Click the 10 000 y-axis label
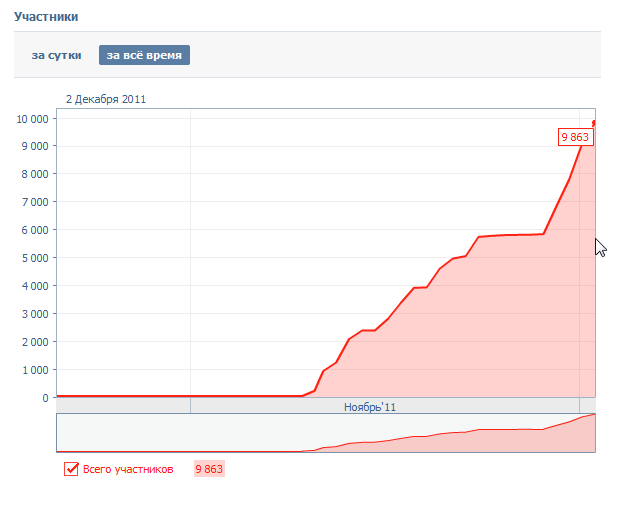This screenshot has width=618, height=520. pyautogui.click(x=32, y=119)
